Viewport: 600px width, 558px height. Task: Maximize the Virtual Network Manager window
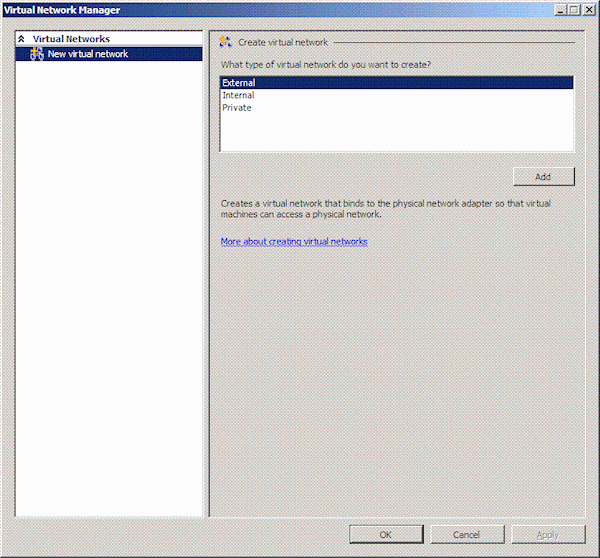click(x=574, y=10)
